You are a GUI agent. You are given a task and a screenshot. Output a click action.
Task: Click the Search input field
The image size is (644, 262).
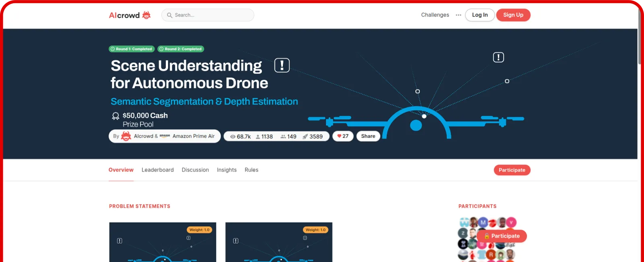click(208, 15)
